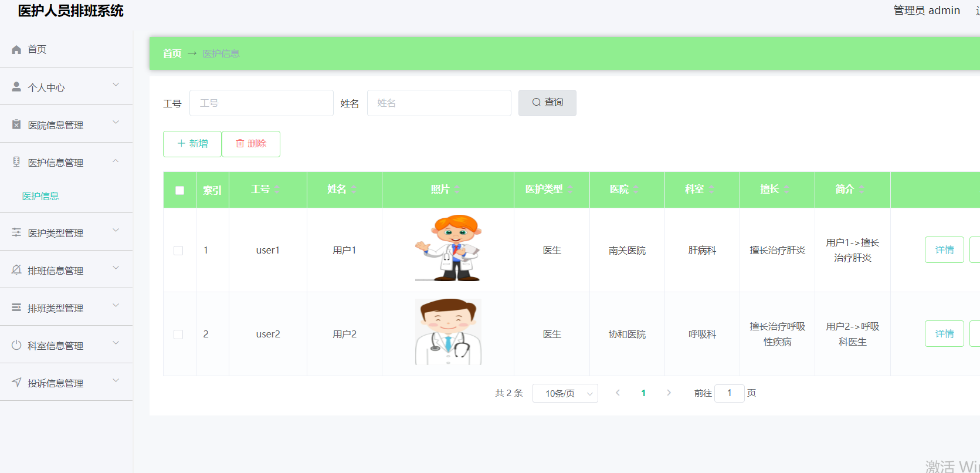Image resolution: width=980 pixels, height=473 pixels.
Task: Click the sort arrows on 照片 column
Action: point(456,190)
